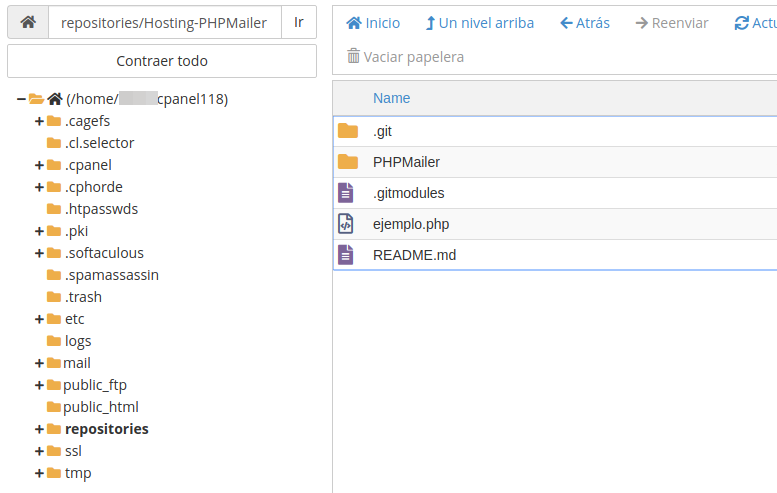Click the ejemplo.php code file icon

[x=346, y=224]
